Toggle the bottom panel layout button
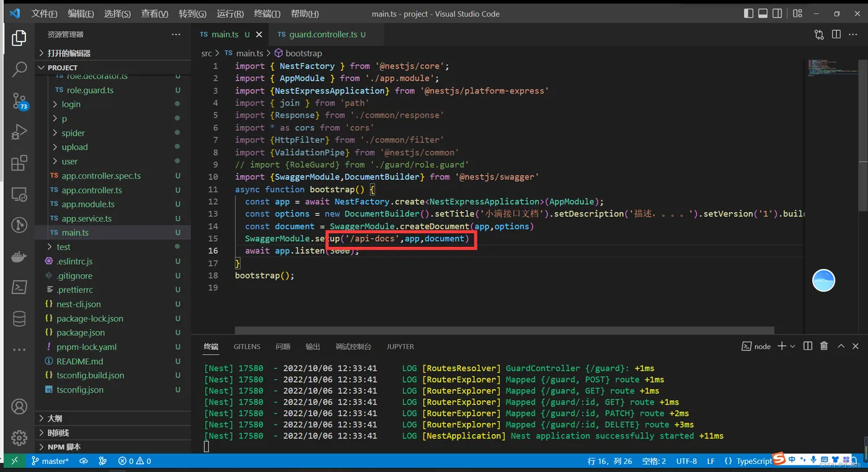Image resolution: width=868 pixels, height=472 pixels. (x=763, y=14)
